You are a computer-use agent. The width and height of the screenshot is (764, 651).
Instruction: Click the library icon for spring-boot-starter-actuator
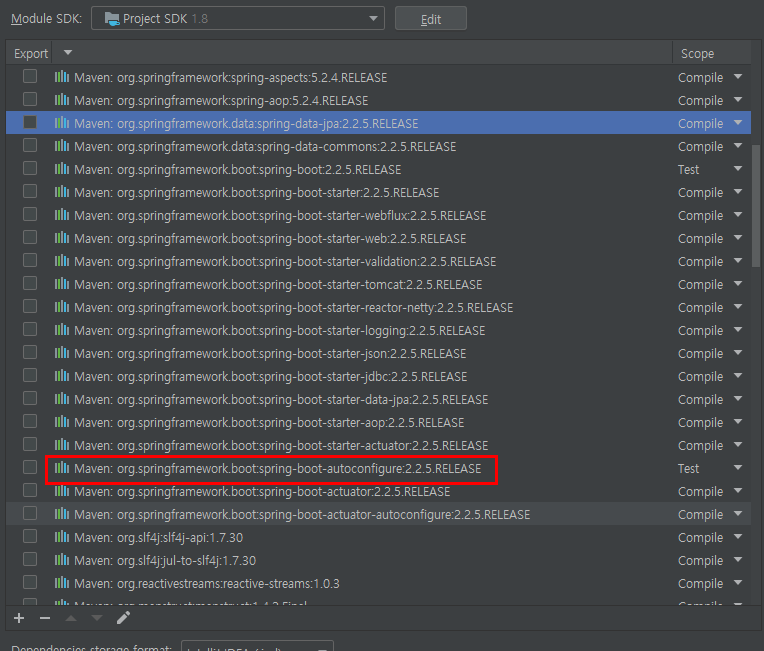(x=62, y=444)
